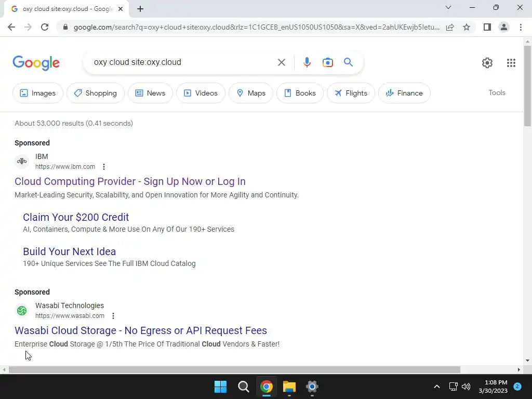Screen dimensions: 532x399
Task: Open Google quick settings gear
Action: [487, 63]
